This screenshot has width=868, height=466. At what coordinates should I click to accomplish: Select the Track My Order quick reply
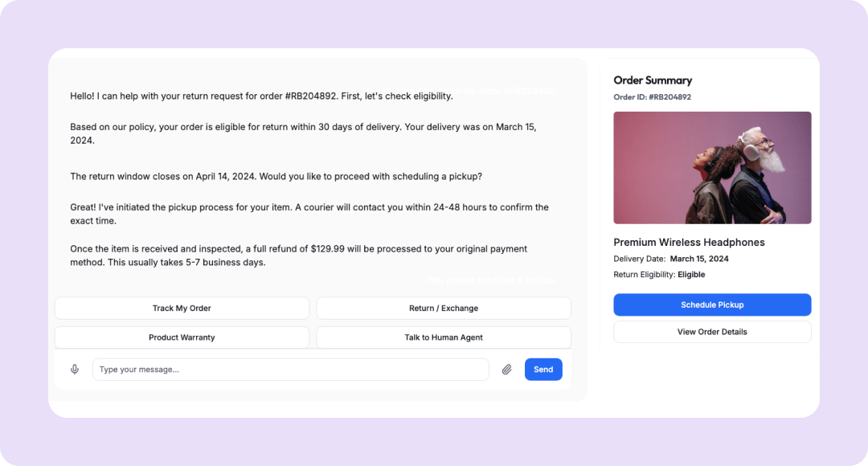[182, 309]
